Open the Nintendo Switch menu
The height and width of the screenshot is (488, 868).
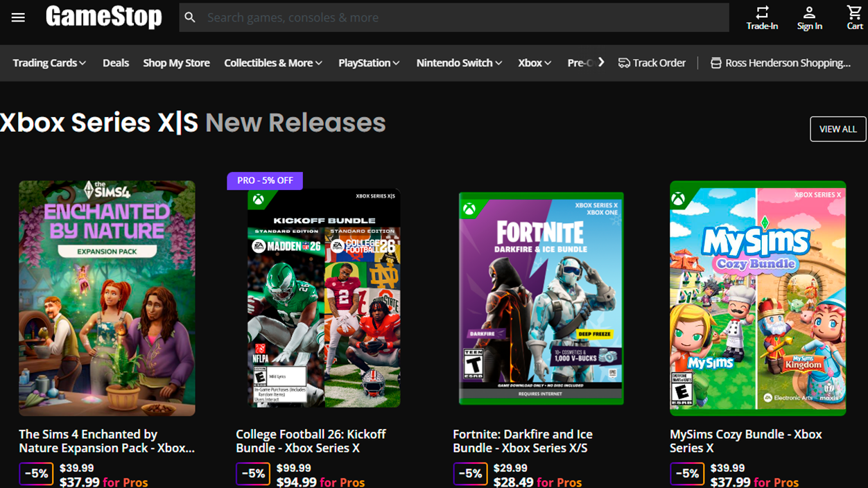[458, 62]
